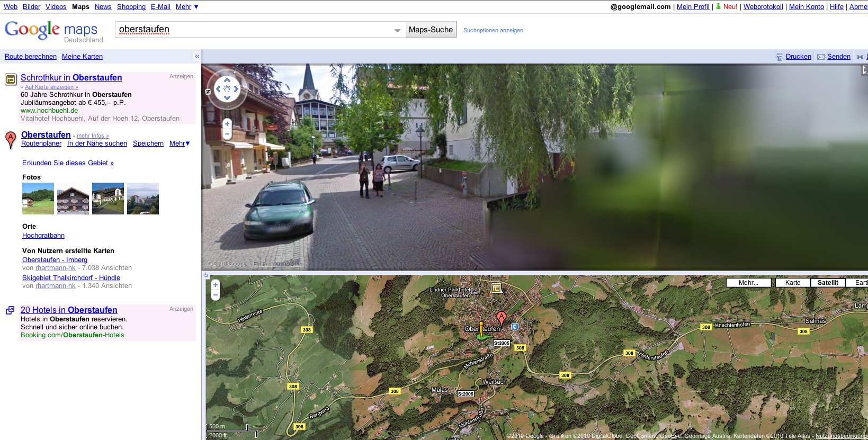Click Hilfe link in top bar
Viewport: 868px width, 440px height.
(x=837, y=7)
